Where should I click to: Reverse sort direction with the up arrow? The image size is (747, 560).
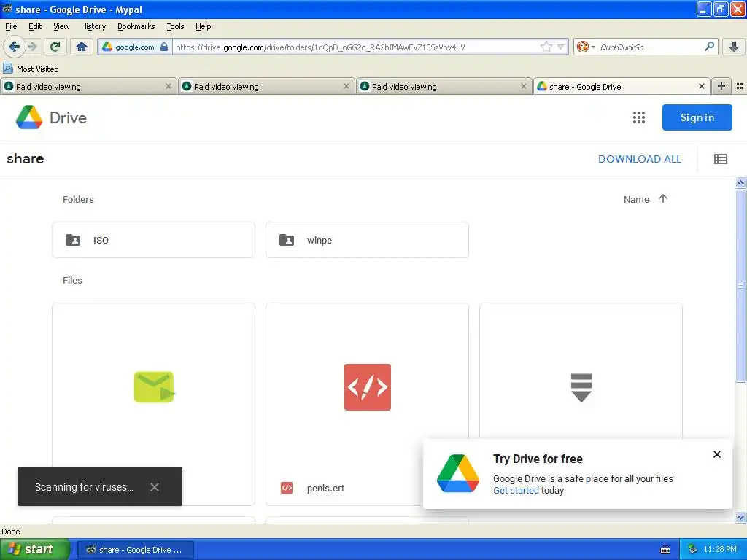[662, 198]
